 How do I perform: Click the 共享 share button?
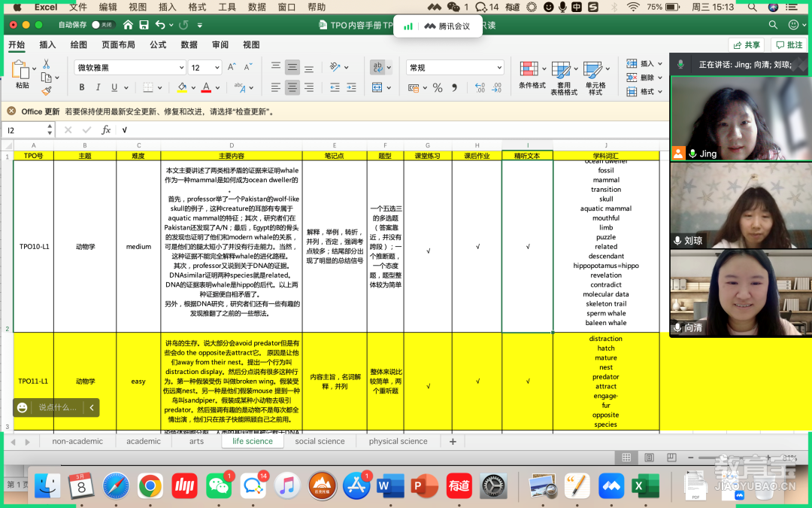[x=746, y=45]
